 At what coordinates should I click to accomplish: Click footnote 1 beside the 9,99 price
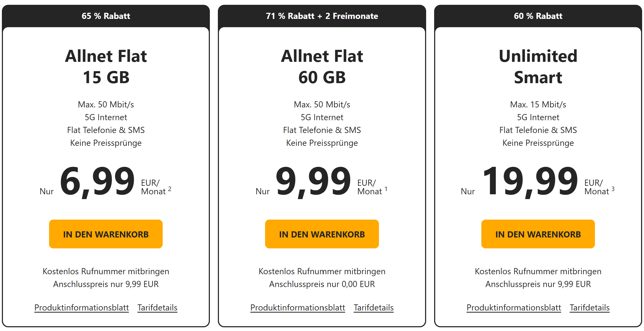tap(386, 189)
